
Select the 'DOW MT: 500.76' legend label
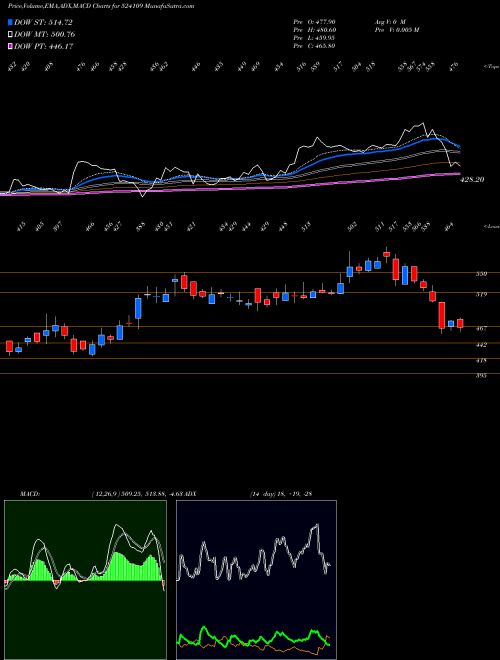[x=45, y=35]
